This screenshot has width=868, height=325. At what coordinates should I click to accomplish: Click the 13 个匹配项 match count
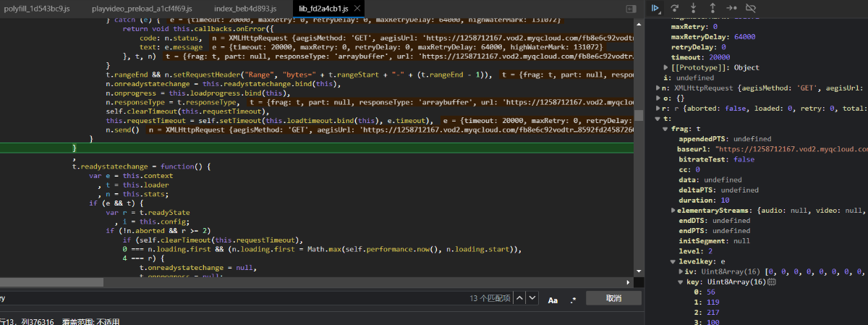(x=490, y=298)
